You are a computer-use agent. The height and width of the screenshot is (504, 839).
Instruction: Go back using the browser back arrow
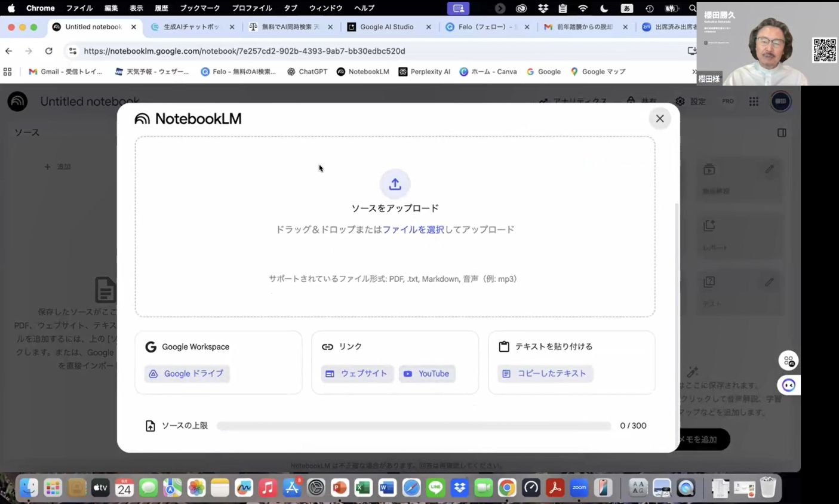(9, 51)
